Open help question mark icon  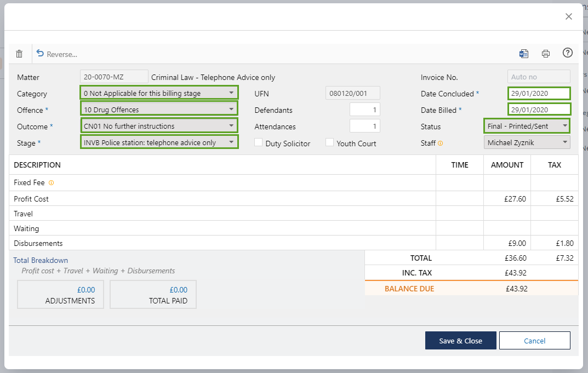coord(568,53)
